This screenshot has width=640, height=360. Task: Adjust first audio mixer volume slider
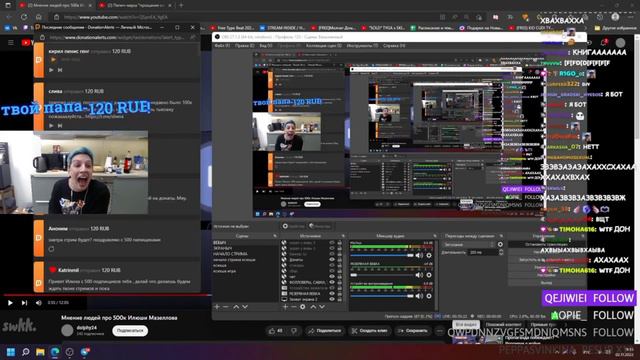pyautogui.click(x=382, y=256)
